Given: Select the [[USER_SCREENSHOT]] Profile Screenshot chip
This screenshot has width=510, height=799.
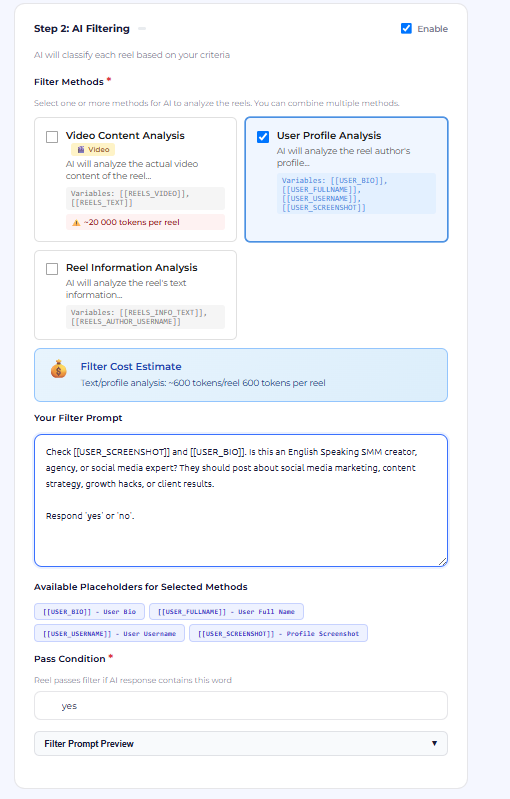Looking at the screenshot, I should 278,633.
